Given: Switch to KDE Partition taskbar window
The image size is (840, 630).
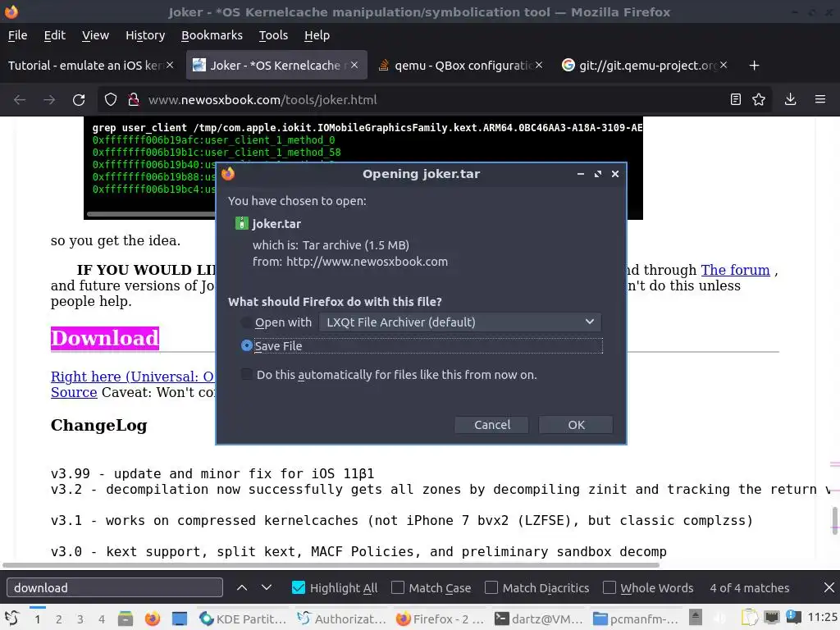Looking at the screenshot, I should (x=243, y=619).
